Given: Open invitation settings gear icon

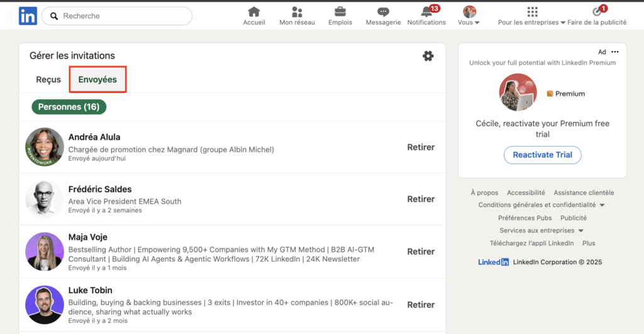Looking at the screenshot, I should click(428, 56).
